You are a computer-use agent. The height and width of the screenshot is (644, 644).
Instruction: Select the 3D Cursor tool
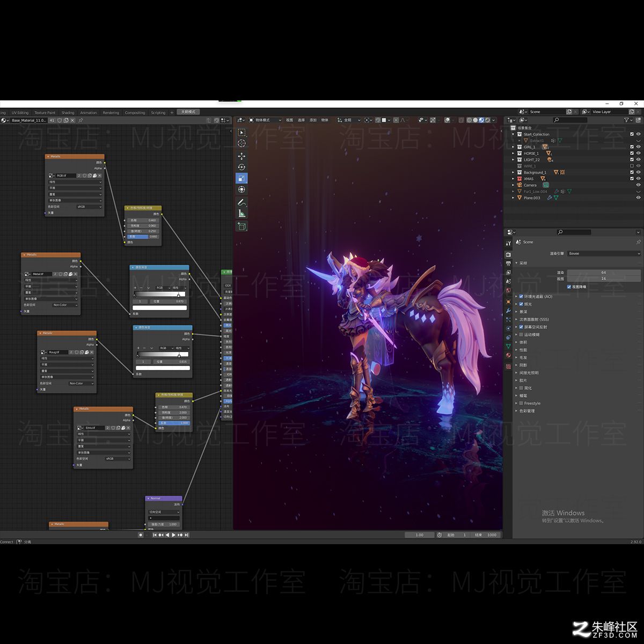click(241, 143)
